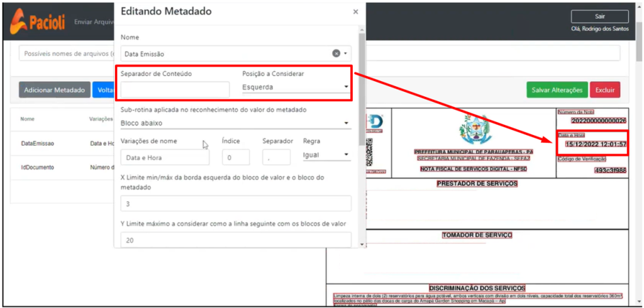
Task: Click the date 15/12/2022 12:01:57 in document
Action: (596, 144)
